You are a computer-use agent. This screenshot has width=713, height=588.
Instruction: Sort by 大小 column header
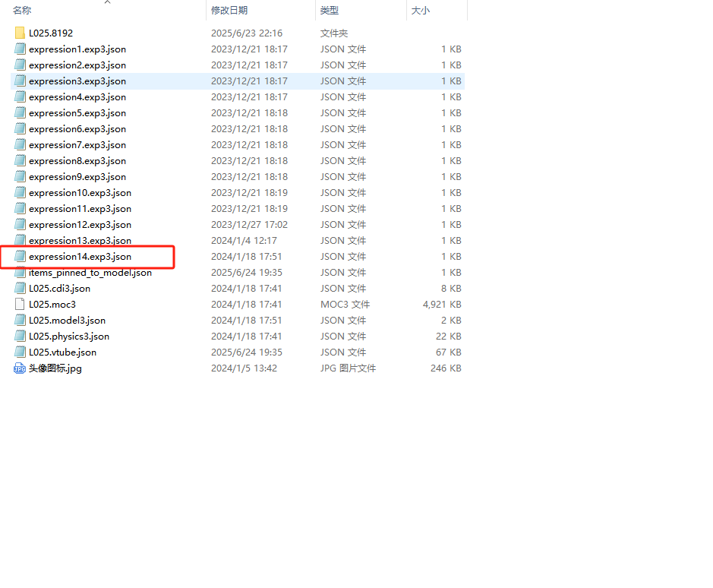[420, 11]
